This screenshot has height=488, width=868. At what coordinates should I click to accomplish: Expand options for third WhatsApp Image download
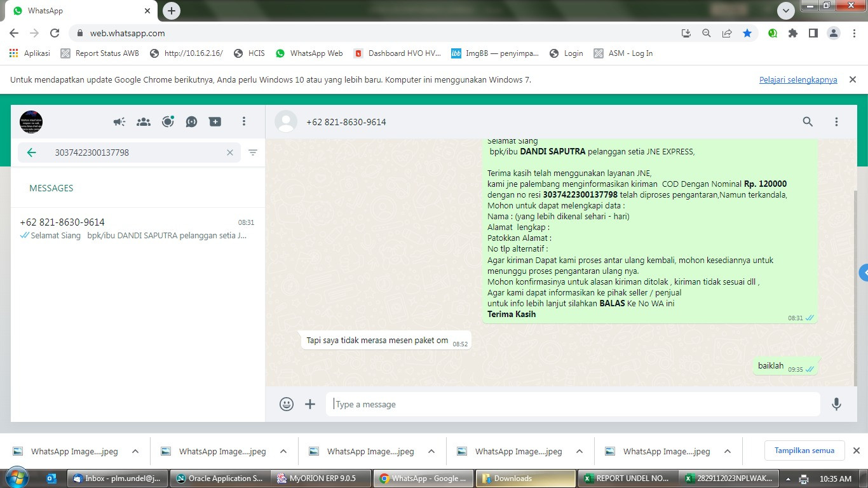click(x=431, y=451)
